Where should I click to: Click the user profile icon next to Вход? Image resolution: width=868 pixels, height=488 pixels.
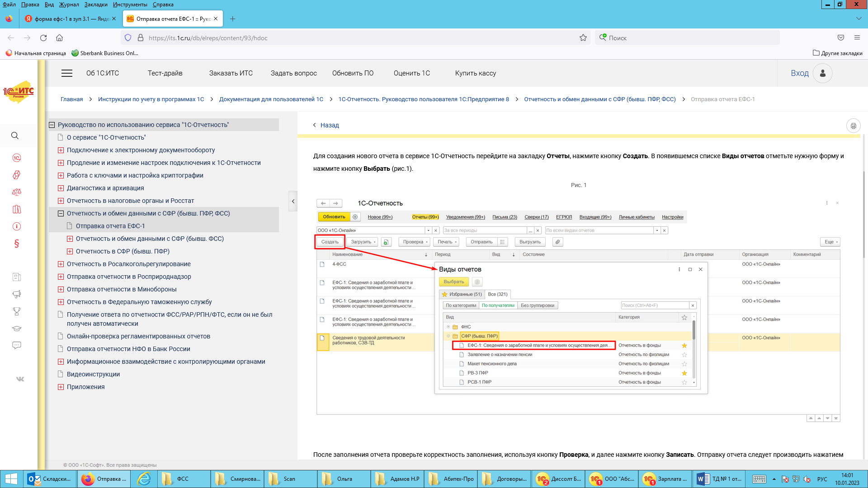tap(823, 73)
